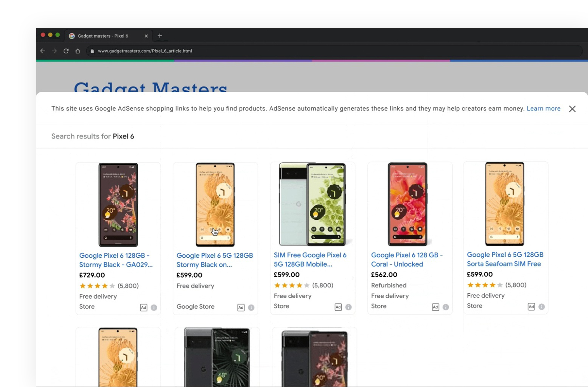Click info icon on Google Store card
Screen dimensions: 588x387
pos(251,307)
